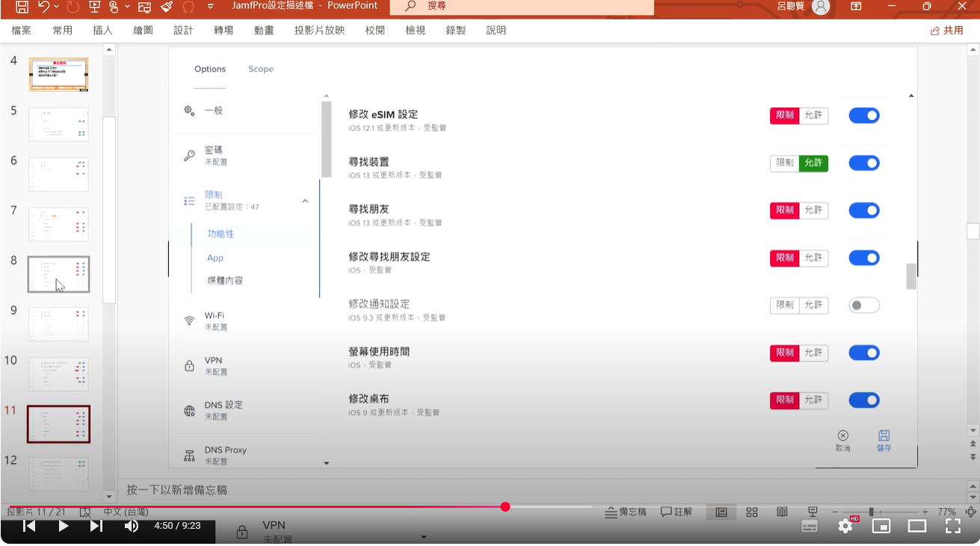Screen dimensions: 980x546
Task: Click the red YouTube progress bar scrubber
Action: click(505, 506)
